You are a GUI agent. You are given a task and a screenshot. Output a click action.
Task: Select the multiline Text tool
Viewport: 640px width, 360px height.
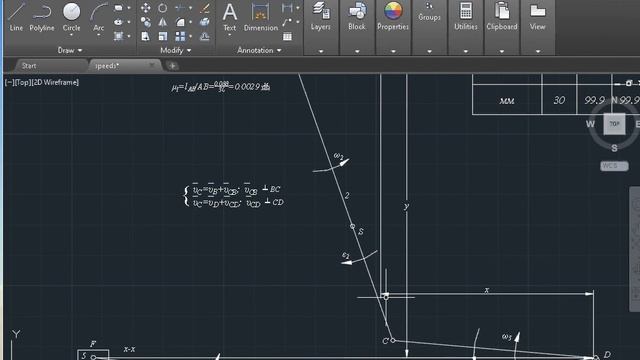point(229,17)
